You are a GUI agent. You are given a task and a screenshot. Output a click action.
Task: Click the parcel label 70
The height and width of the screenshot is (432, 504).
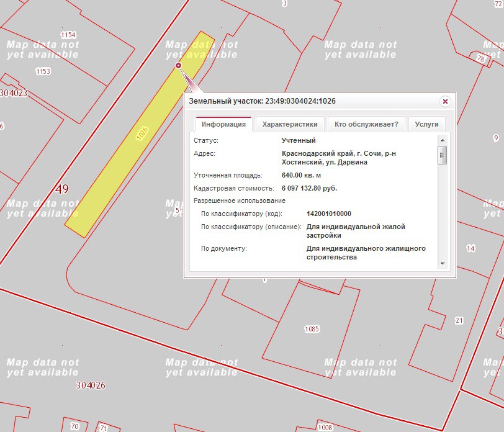pos(74,426)
